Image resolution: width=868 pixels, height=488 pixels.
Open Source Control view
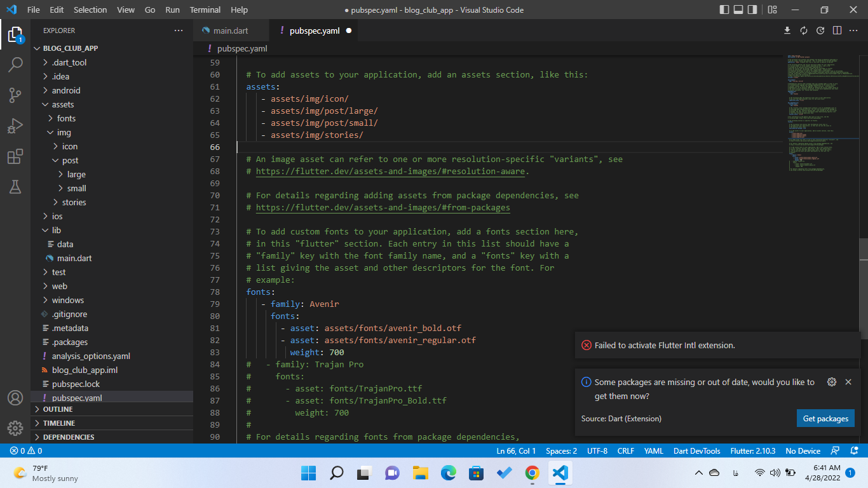click(x=15, y=95)
